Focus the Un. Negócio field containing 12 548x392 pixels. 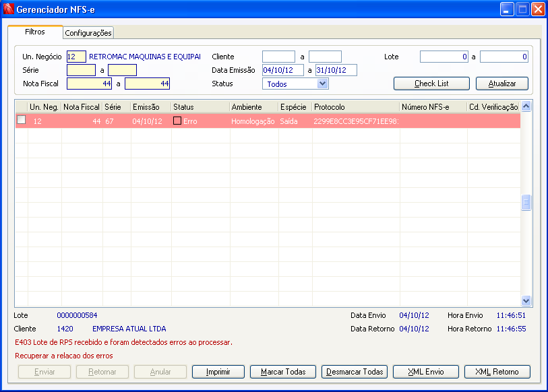click(x=76, y=57)
